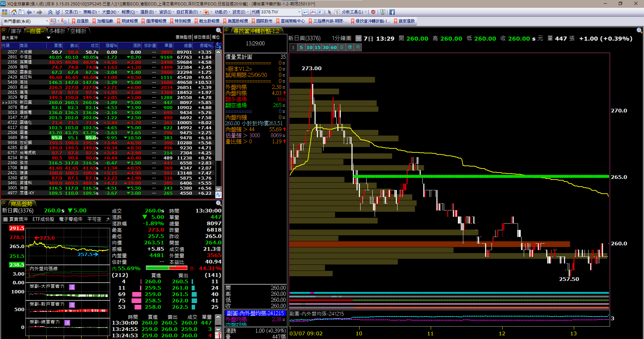Open the K-line chart icon

point(320,12)
